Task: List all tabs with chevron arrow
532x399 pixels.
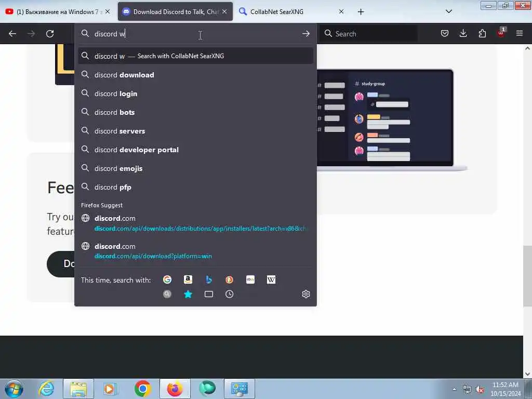Action: click(x=448, y=11)
